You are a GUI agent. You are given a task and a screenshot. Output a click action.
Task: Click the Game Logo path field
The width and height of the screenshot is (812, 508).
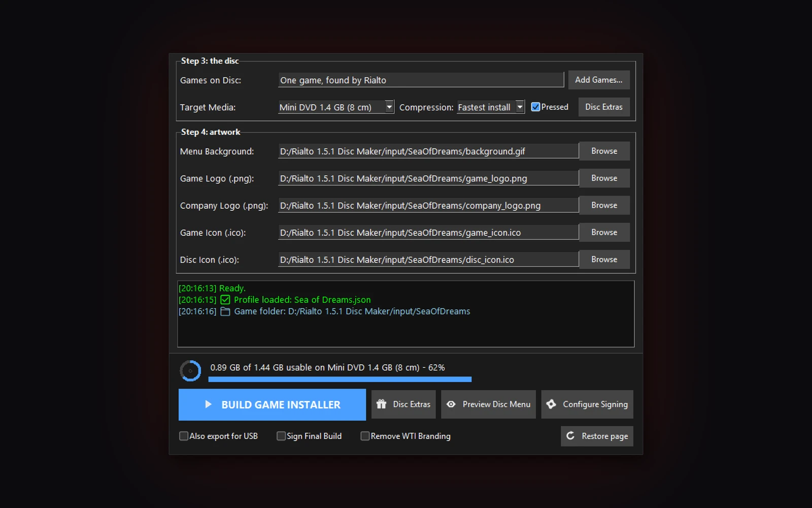[x=428, y=178]
